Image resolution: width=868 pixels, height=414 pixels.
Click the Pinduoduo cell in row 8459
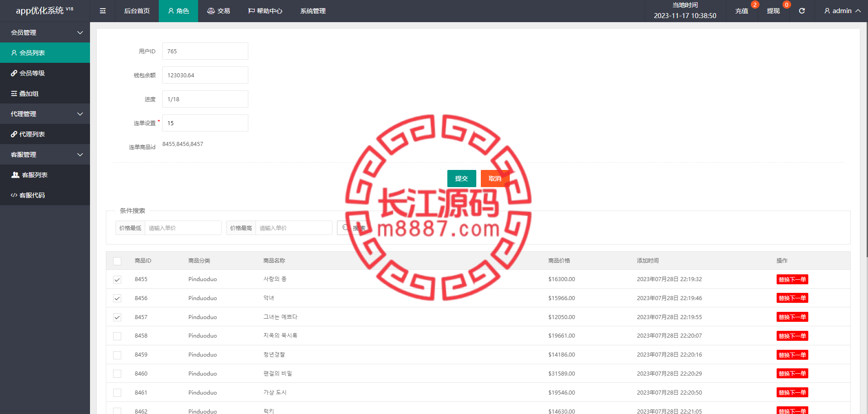tap(203, 355)
